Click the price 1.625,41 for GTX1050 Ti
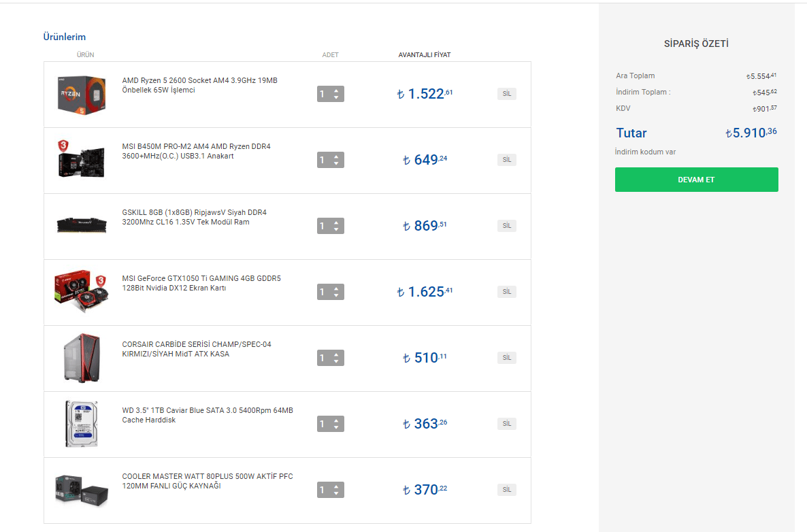The width and height of the screenshot is (807, 532). pyautogui.click(x=425, y=292)
